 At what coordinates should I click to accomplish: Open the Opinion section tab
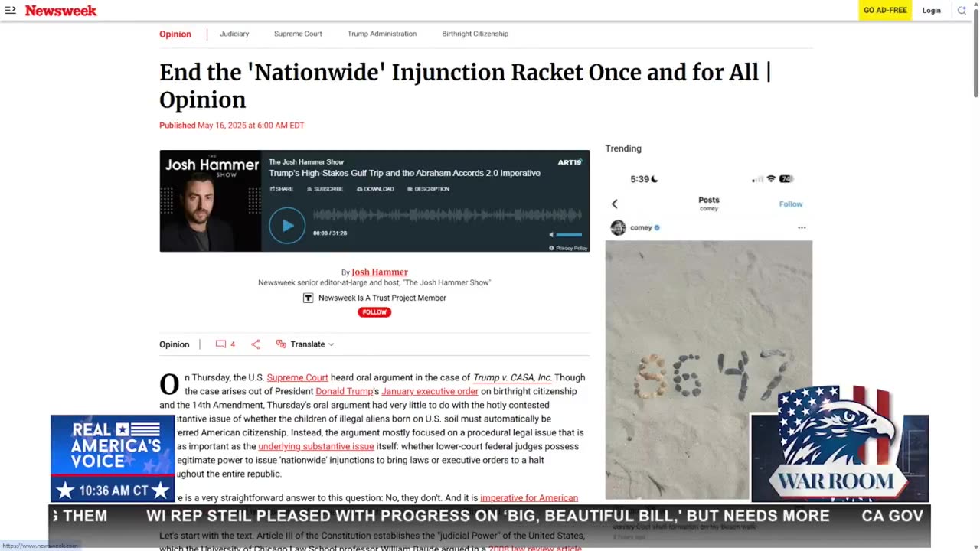point(175,34)
